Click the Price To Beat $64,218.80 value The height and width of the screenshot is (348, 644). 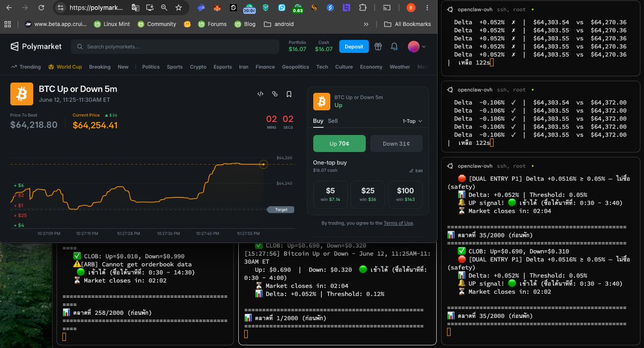pos(34,125)
